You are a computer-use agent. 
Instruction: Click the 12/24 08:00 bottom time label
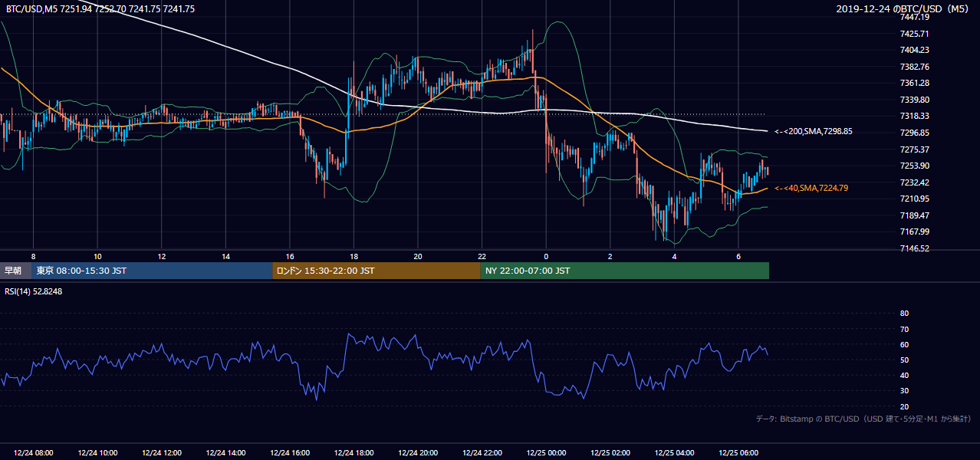pos(33,453)
